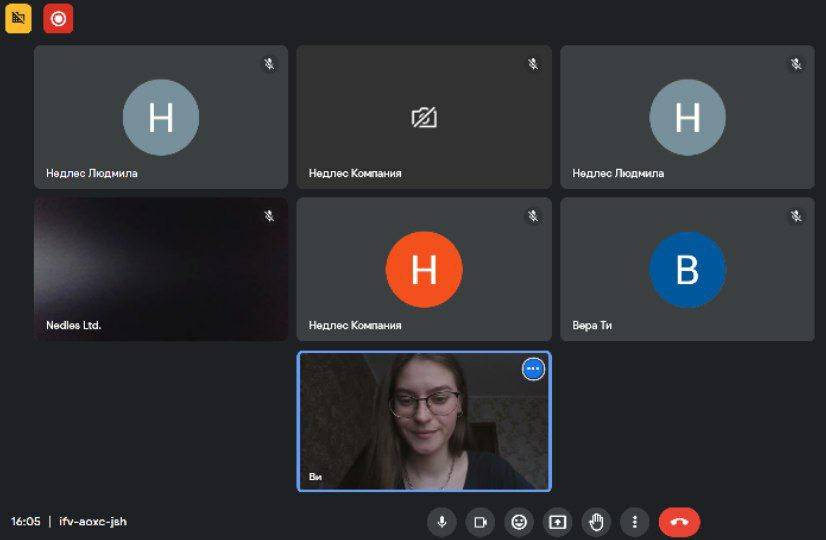
Task: Click the present screen icon
Action: (557, 521)
